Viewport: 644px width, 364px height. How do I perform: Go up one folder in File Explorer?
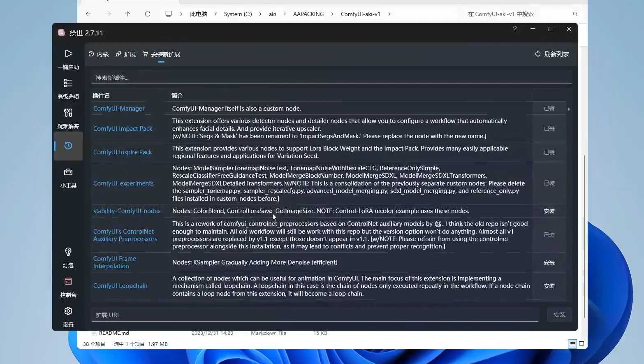click(x=127, y=14)
